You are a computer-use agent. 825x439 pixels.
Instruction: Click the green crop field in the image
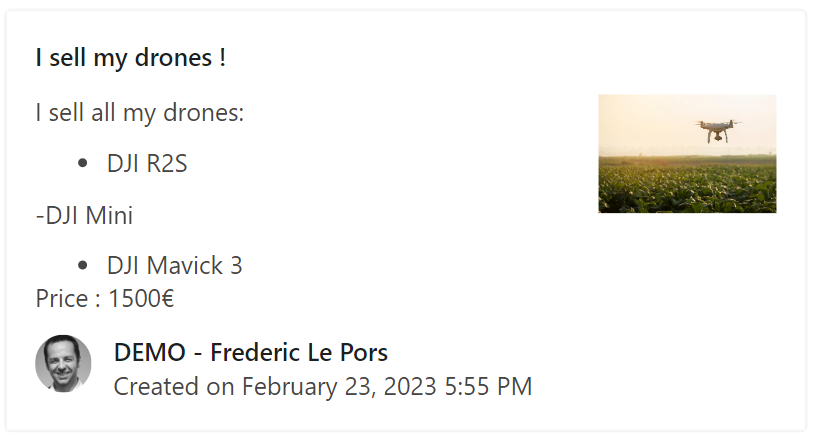pyautogui.click(x=687, y=185)
